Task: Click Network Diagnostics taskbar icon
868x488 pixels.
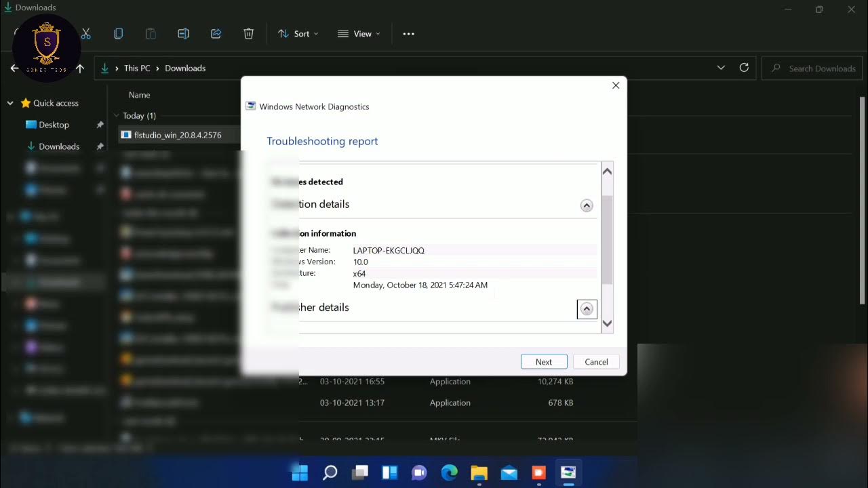Action: tap(568, 472)
